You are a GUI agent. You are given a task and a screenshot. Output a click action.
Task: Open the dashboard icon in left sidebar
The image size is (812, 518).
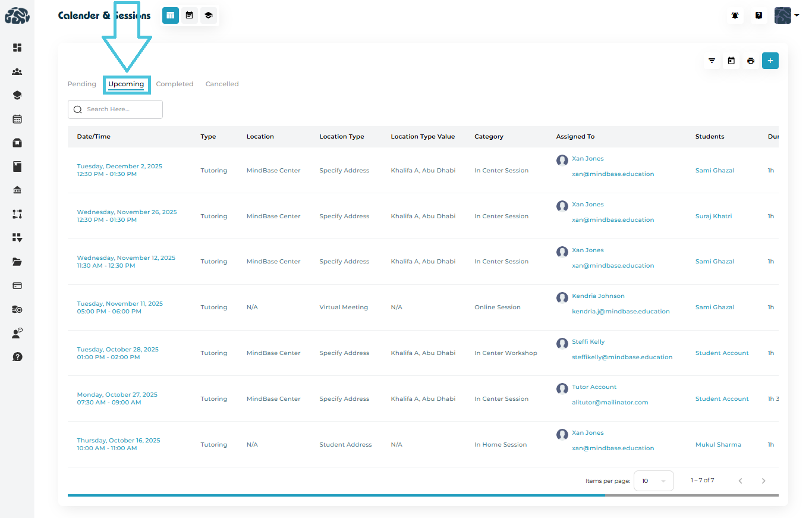(x=17, y=48)
